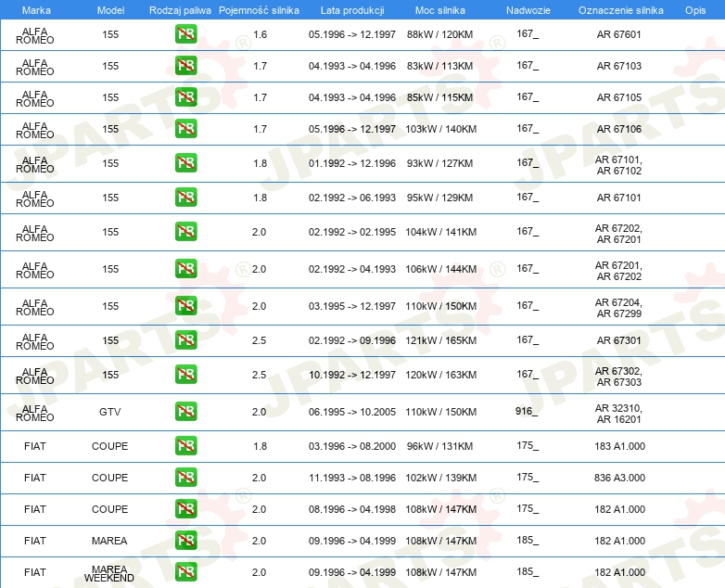This screenshot has width=725, height=588.
Task: Click dates 10.1992 -> 12.1997
Action: [x=352, y=375]
